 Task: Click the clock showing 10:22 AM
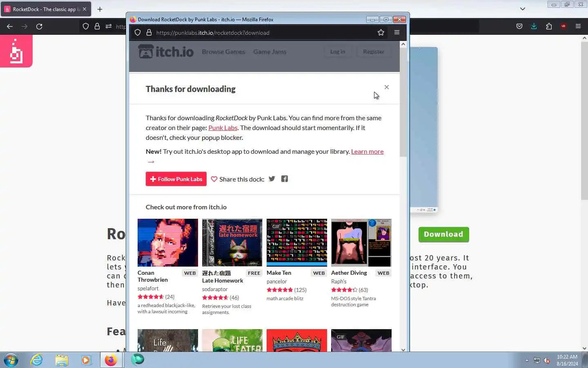567,357
